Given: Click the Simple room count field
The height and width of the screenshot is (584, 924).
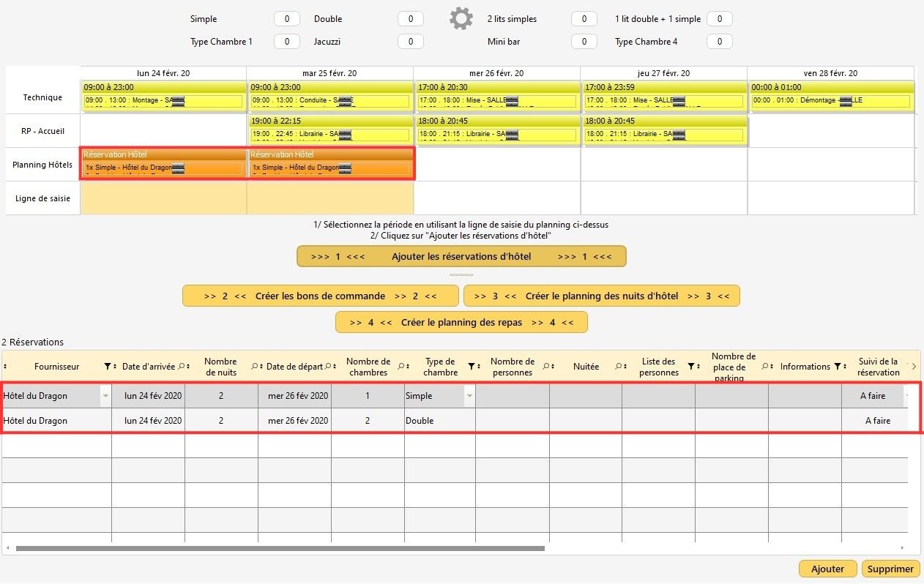Looking at the screenshot, I should coord(286,19).
